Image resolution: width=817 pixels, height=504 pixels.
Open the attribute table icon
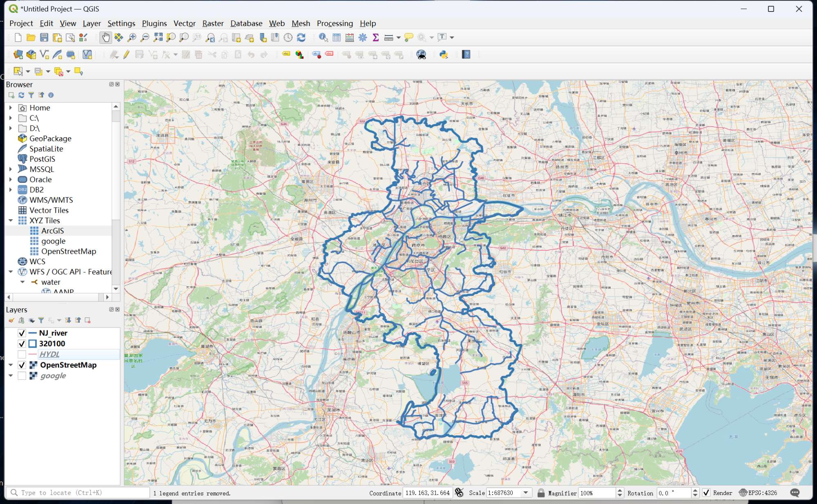pyautogui.click(x=337, y=38)
